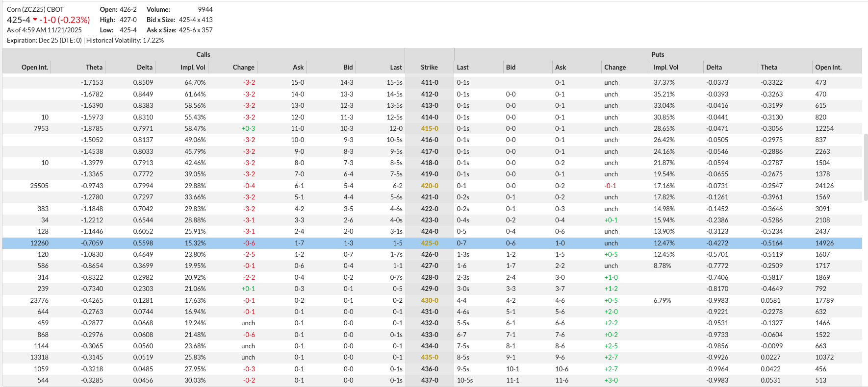The height and width of the screenshot is (387, 868).
Task: Click the As of 4:59 AM 11/21/2025 timestamp
Action: point(44,30)
